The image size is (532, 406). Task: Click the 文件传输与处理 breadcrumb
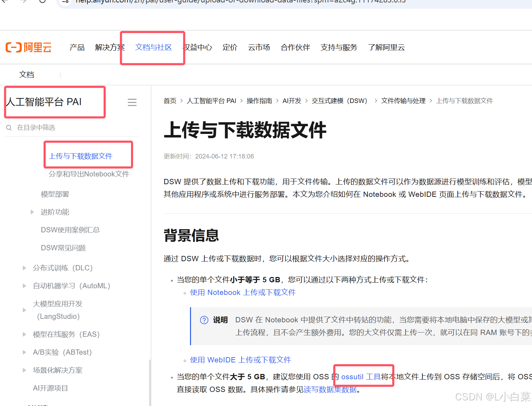403,101
